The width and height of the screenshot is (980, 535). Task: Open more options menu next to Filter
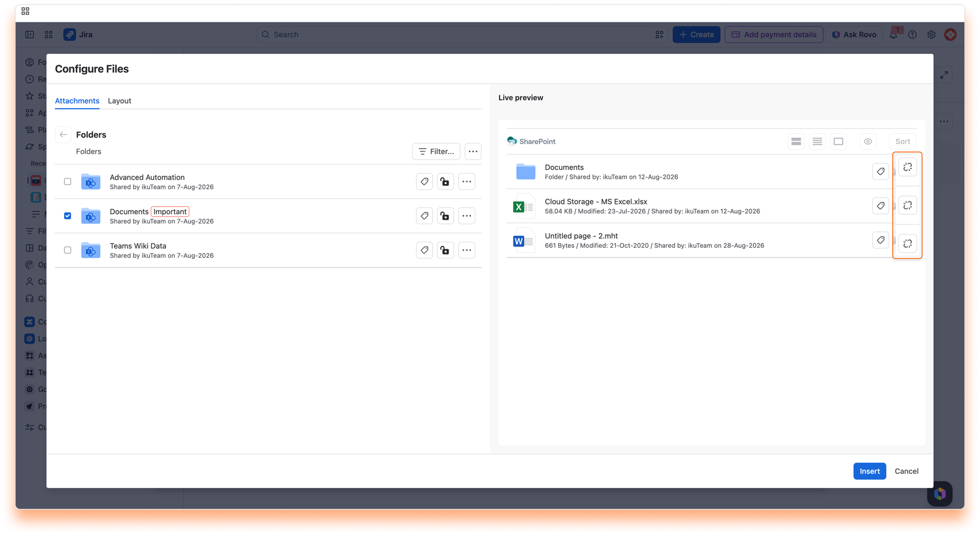click(x=473, y=151)
